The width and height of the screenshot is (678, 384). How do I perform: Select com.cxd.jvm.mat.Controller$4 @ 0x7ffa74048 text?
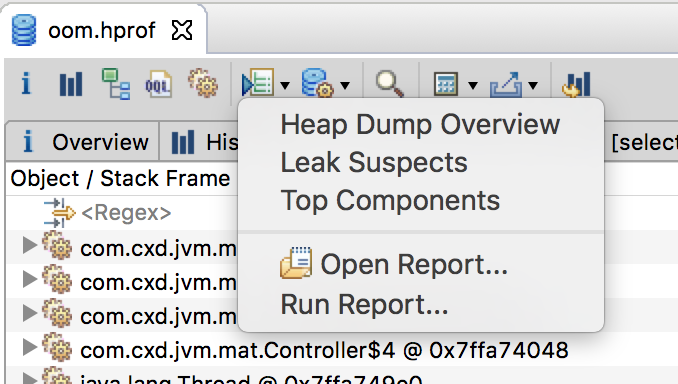(324, 350)
